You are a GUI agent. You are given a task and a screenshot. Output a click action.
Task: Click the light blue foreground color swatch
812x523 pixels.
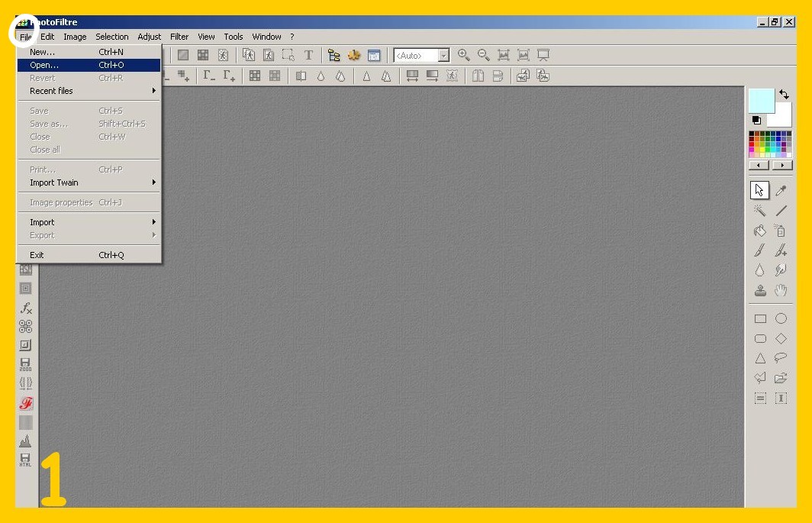[x=761, y=100]
